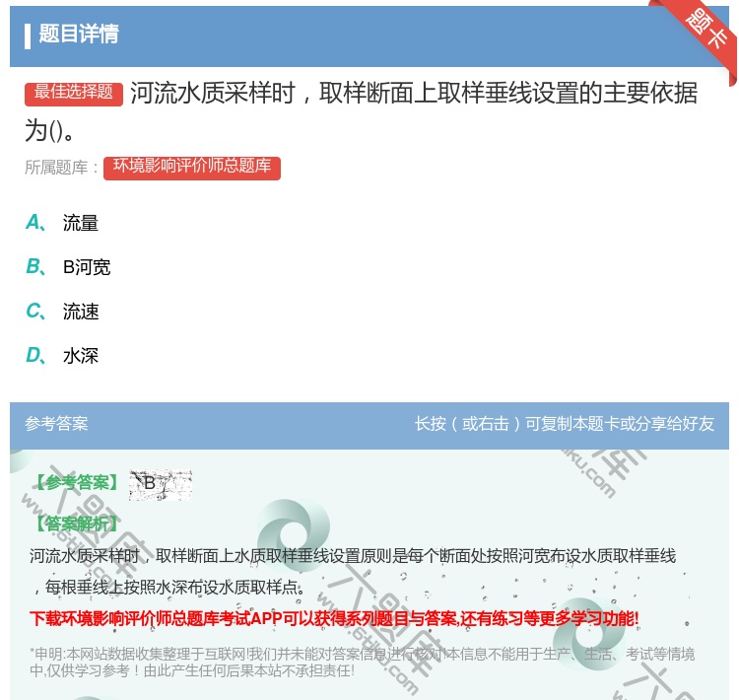The width and height of the screenshot is (739, 700).
Task: Click the question text 河流水质采样时
Action: pyautogui.click(x=361, y=111)
